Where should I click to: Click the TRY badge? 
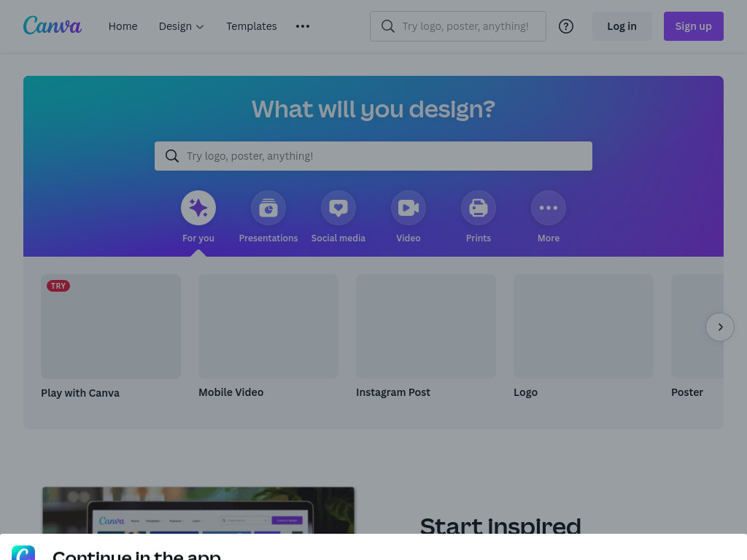coord(58,286)
